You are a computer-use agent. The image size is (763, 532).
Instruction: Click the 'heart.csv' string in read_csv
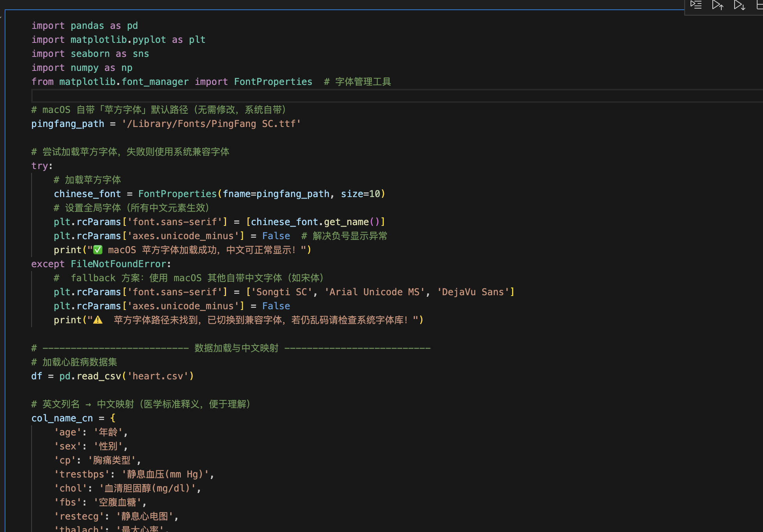tap(158, 376)
